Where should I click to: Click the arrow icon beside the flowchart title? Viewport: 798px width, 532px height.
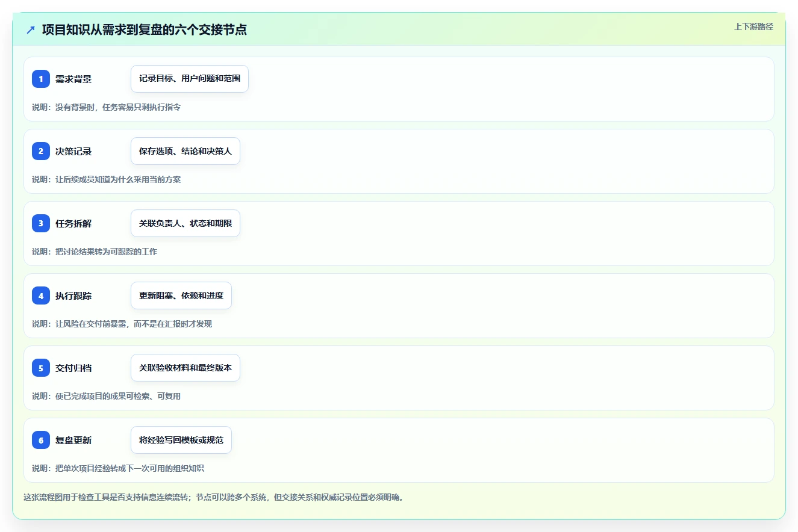[x=31, y=29]
